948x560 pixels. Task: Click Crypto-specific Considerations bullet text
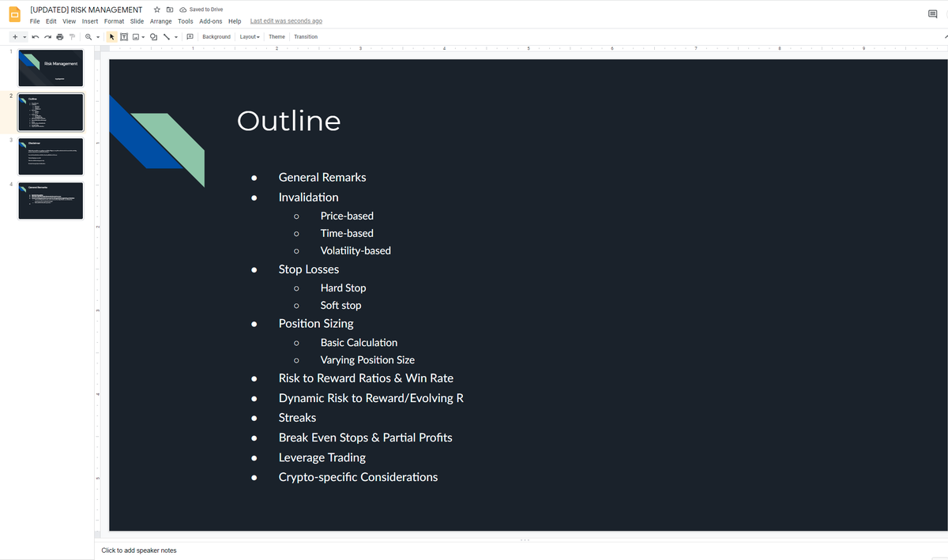point(358,477)
